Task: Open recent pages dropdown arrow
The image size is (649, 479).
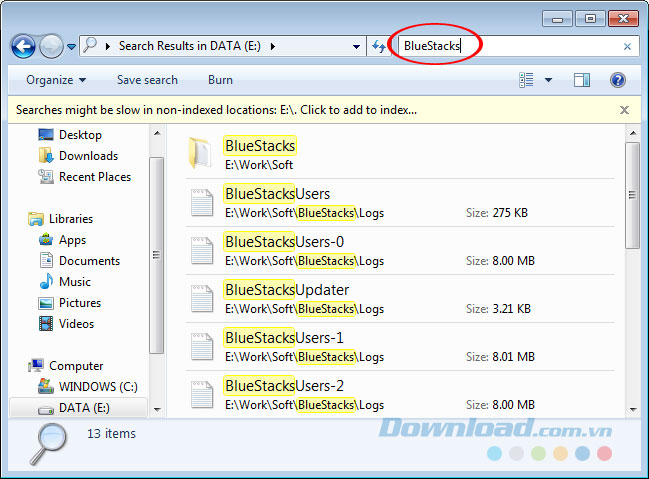Action: [x=71, y=46]
